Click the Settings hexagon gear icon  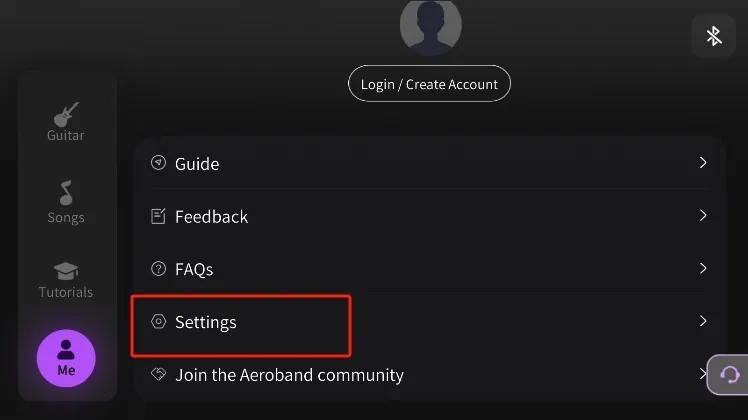point(158,322)
